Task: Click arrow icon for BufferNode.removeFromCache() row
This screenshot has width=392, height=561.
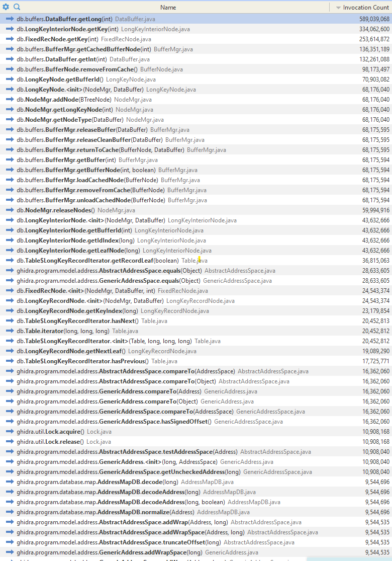Action: 10,69
